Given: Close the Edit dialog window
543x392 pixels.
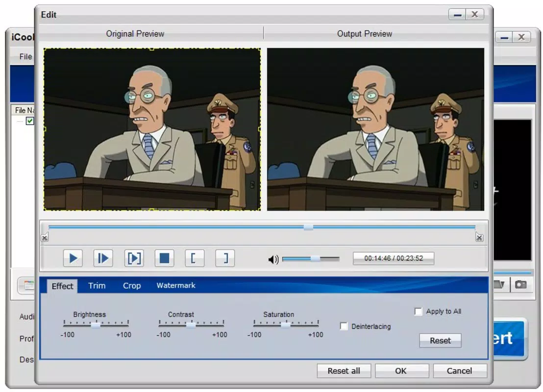Looking at the screenshot, I should click(475, 15).
